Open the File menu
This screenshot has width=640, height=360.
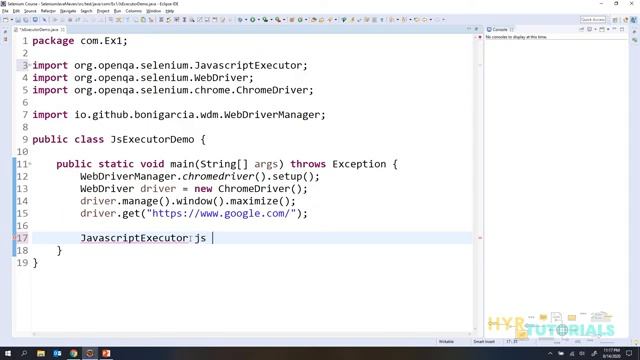5,11
